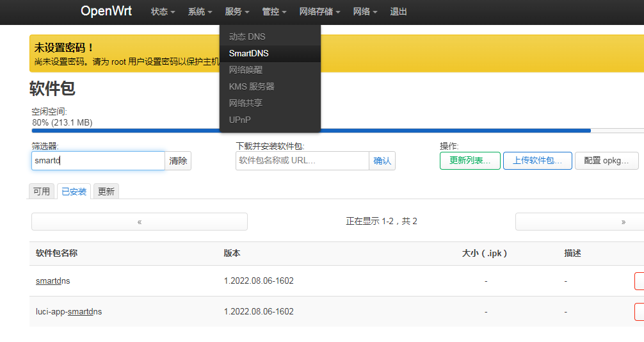Switch to the 更新 tab
The height and width of the screenshot is (342, 644).
(106, 191)
